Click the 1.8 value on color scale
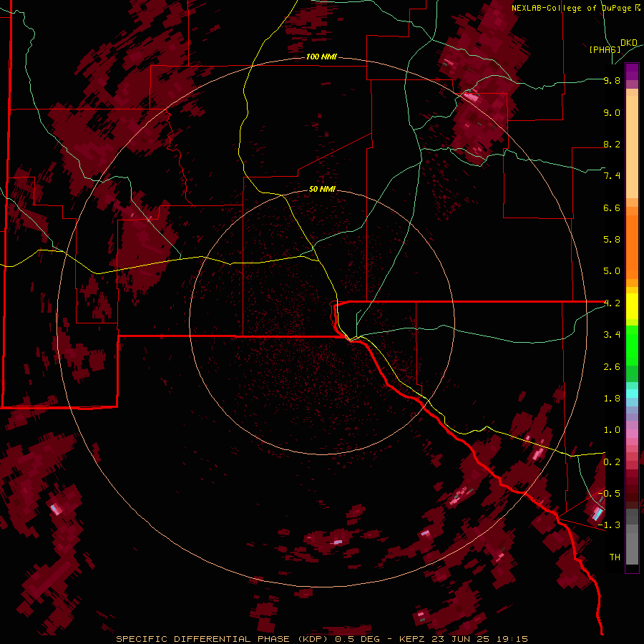 click(612, 399)
